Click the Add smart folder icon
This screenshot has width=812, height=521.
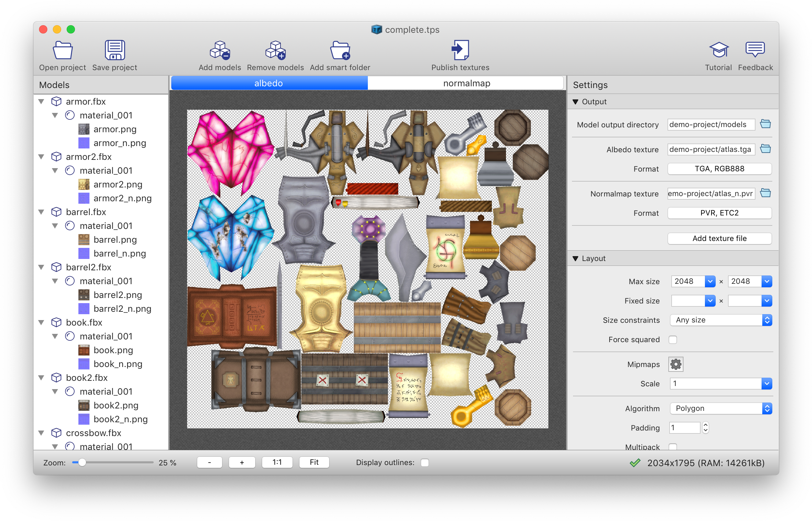[x=340, y=51]
